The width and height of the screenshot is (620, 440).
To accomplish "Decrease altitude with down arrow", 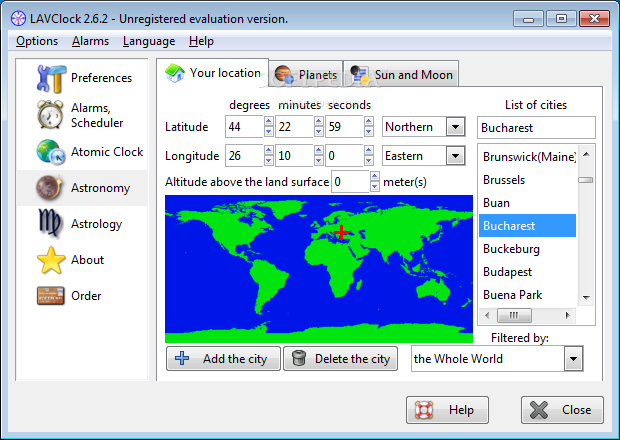I will pos(375,187).
